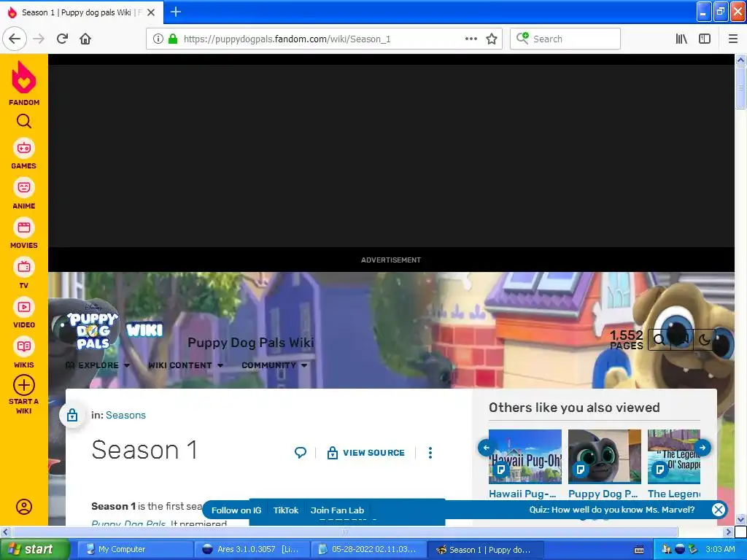Screen dimensions: 747x560
Task: Open the Firefox hamburger menu
Action: [733, 39]
